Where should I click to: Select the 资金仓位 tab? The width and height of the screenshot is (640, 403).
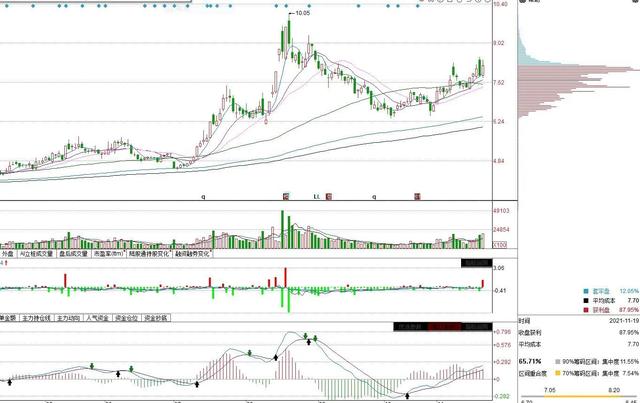[126, 318]
